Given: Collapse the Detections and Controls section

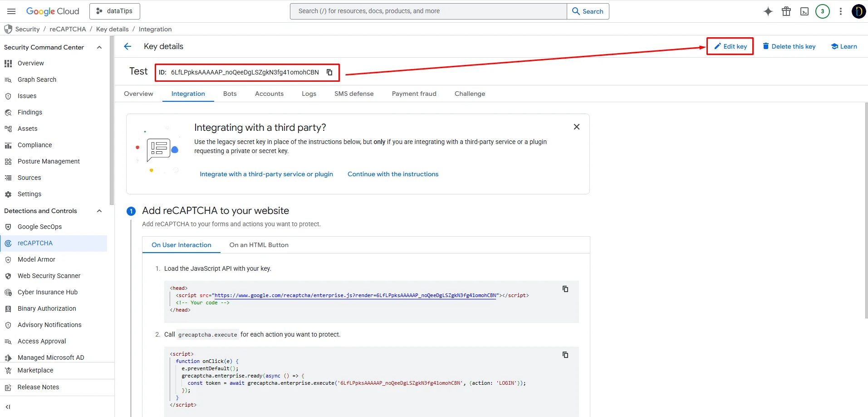Looking at the screenshot, I should pos(99,211).
